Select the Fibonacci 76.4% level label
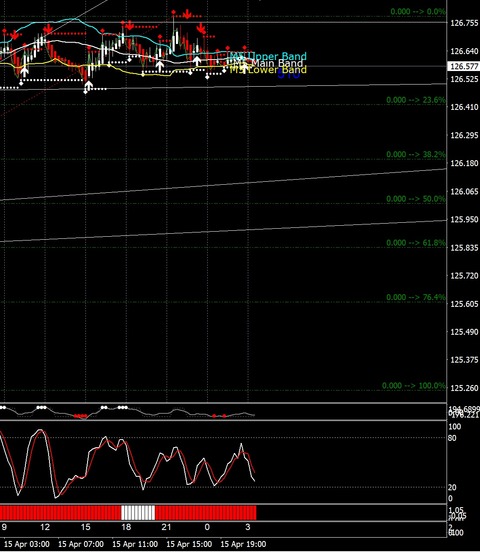Screen dimensions: 480x552 tap(416, 297)
